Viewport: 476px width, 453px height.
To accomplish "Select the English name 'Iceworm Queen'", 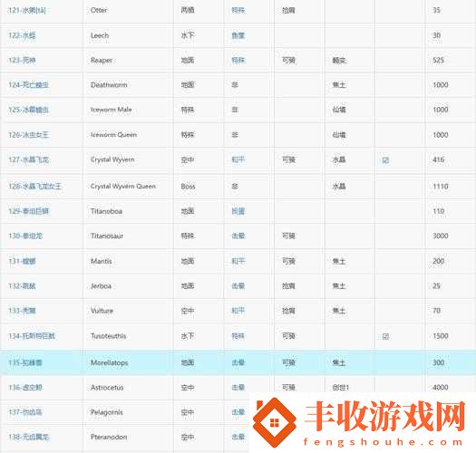I will [x=113, y=135].
